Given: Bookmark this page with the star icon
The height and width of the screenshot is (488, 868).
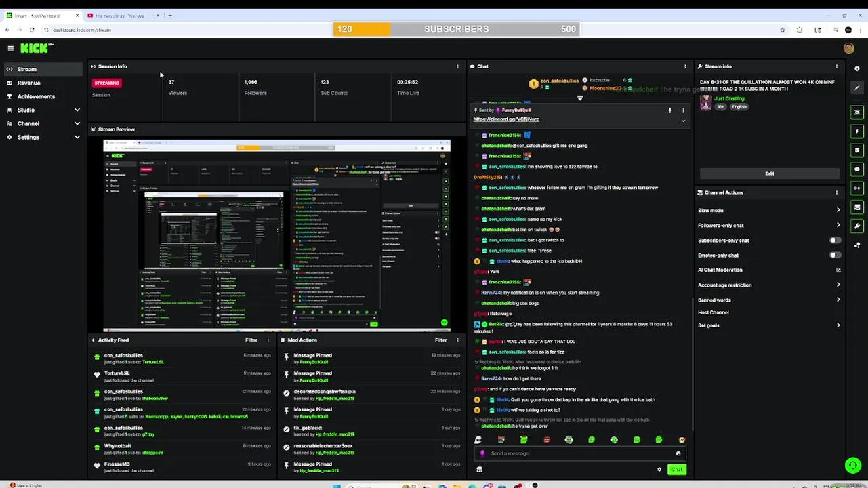Looking at the screenshot, I should point(783,30).
